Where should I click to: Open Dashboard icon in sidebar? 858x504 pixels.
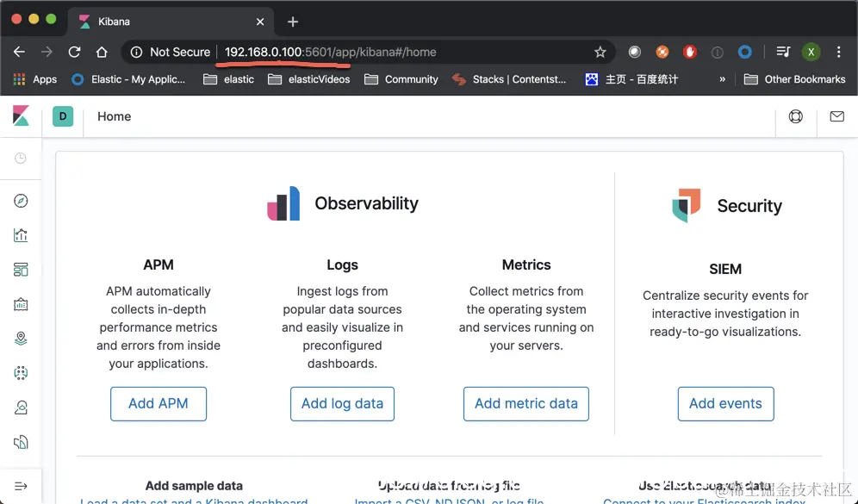[21, 270]
